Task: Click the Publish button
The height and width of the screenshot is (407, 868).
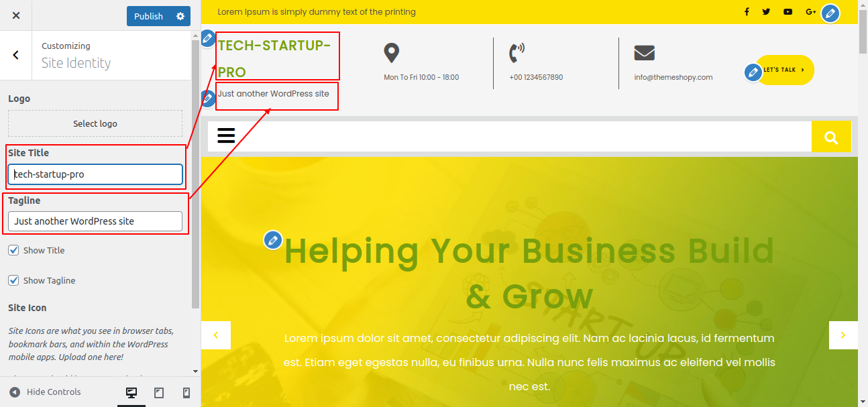Action: click(x=149, y=16)
